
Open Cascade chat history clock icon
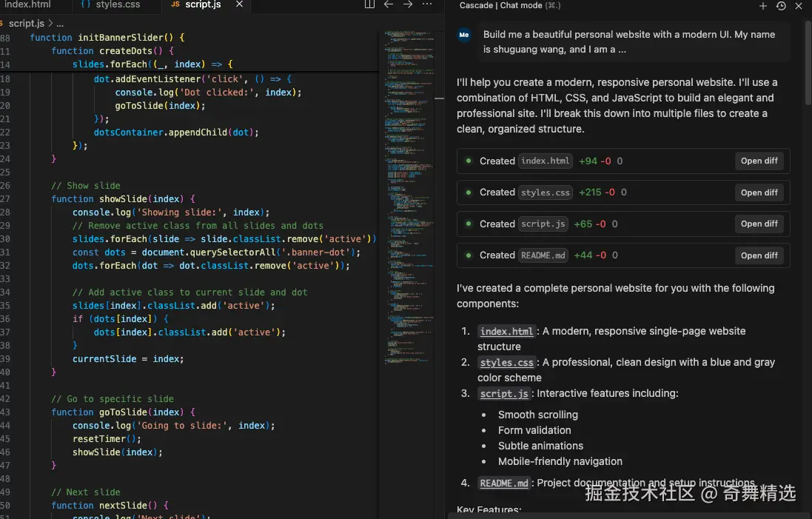(x=781, y=6)
